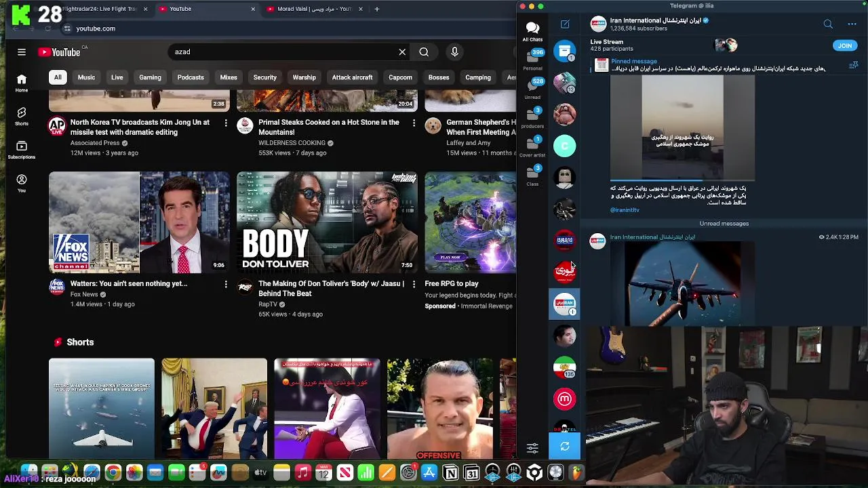Open Telegram 'Personal' folder

pyautogui.click(x=532, y=60)
